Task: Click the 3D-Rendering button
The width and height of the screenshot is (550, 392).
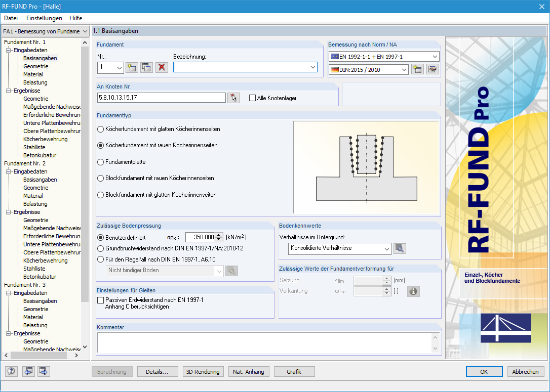Action: click(203, 372)
